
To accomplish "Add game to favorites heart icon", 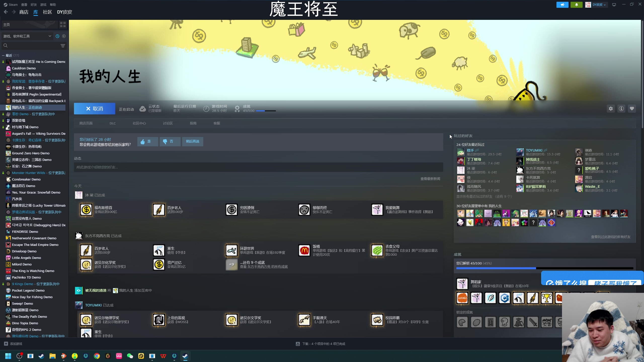I will click(x=632, y=109).
